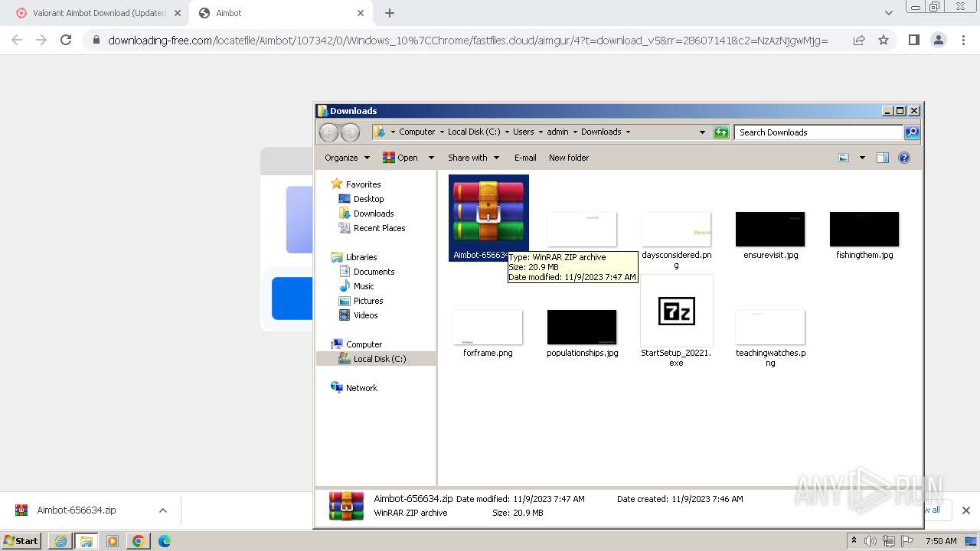Expand arrow after Downloads in breadcrumb

(629, 132)
